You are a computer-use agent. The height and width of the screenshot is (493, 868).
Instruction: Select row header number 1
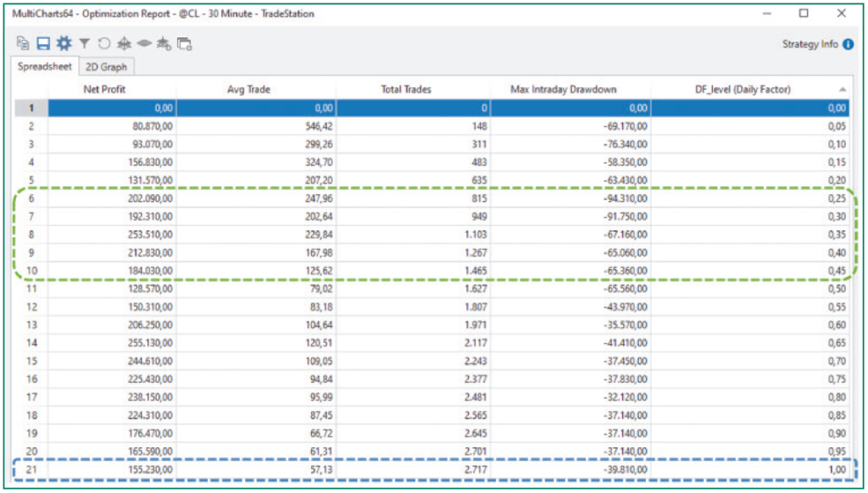point(31,108)
